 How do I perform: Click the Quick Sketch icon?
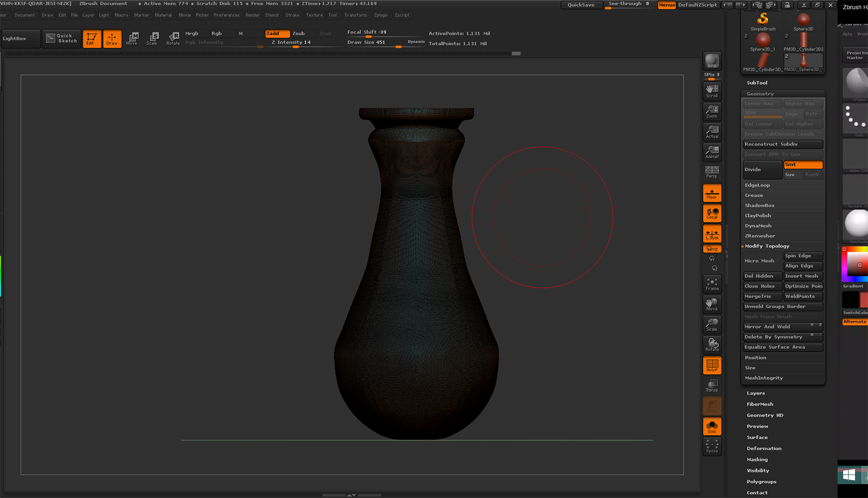tap(62, 39)
